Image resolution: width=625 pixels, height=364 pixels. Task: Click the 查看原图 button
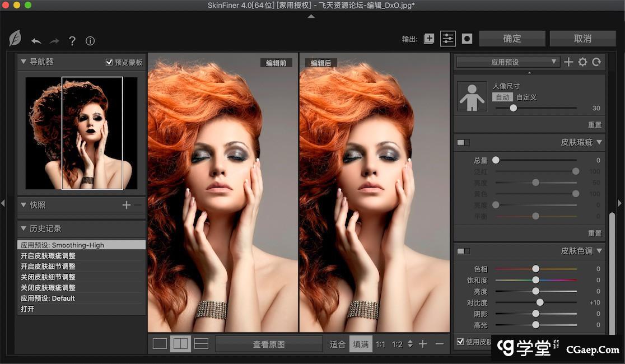[269, 344]
